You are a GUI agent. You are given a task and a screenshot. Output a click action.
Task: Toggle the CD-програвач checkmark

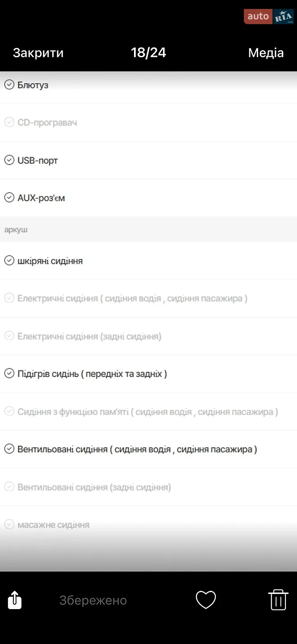[9, 122]
